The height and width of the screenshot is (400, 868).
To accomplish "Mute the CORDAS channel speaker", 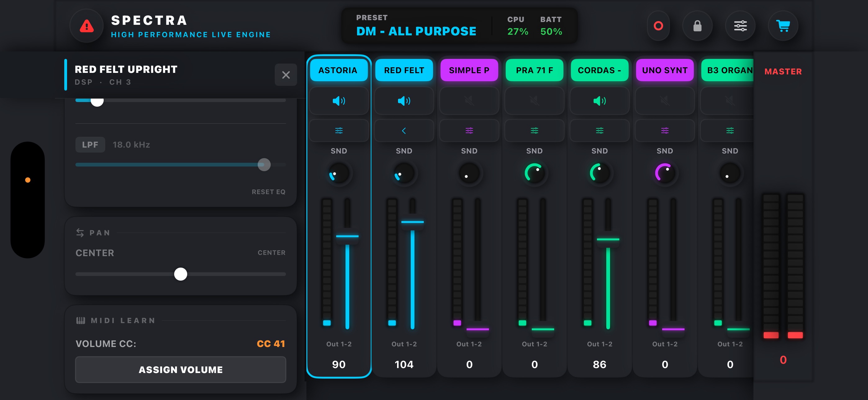I will (599, 101).
